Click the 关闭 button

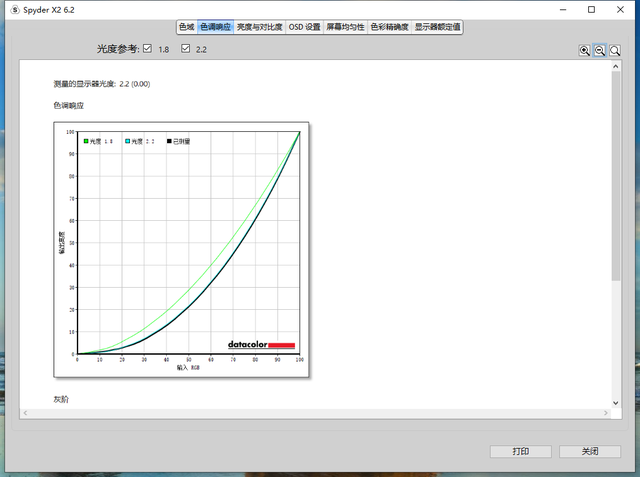(590, 451)
